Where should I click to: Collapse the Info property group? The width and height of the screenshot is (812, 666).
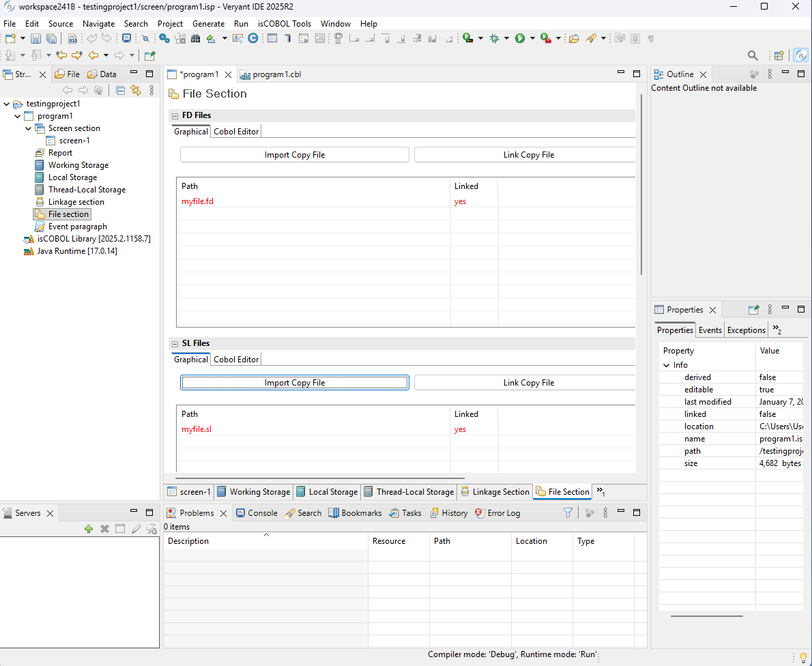coord(667,365)
